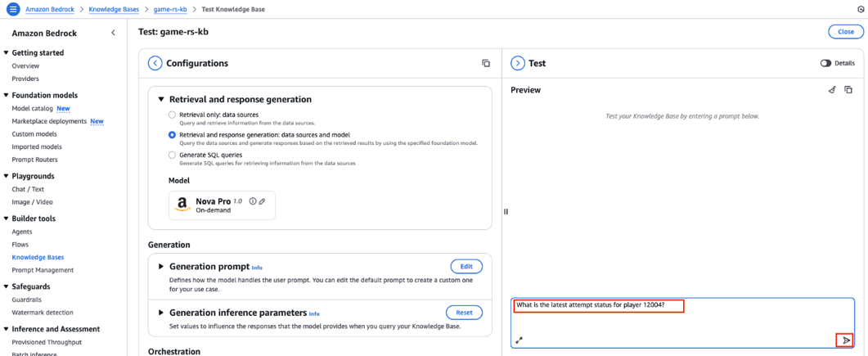Click the copy icon in the Preview panel
The image size is (868, 356).
point(848,90)
